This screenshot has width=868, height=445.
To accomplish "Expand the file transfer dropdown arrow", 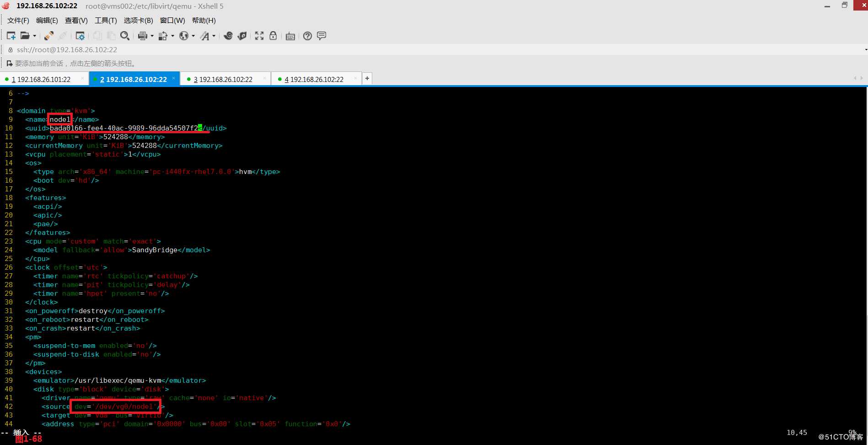I will (172, 36).
